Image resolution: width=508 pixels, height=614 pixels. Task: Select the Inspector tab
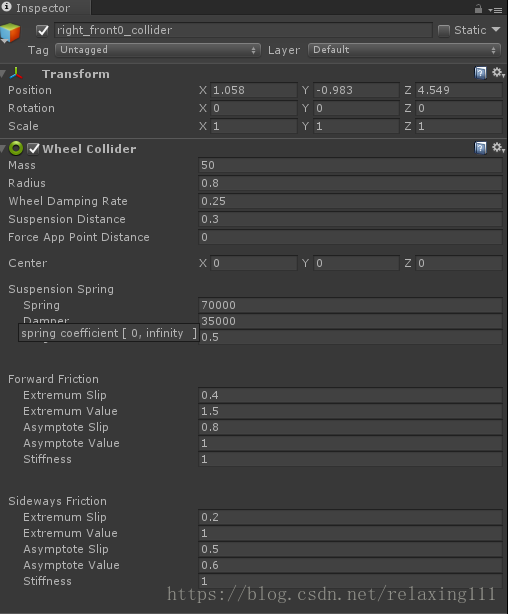pos(44,8)
